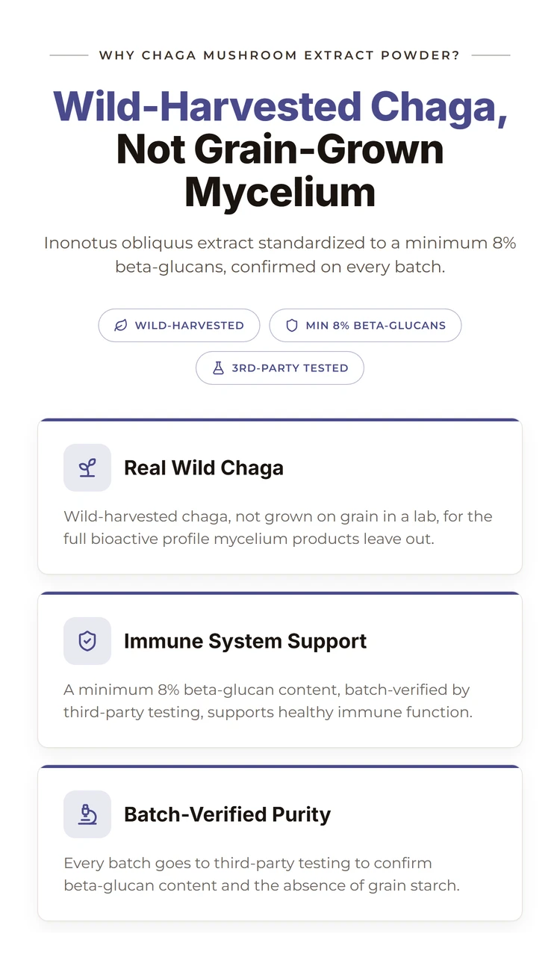Select the 3rd-Party Tested pill badge

click(x=280, y=368)
